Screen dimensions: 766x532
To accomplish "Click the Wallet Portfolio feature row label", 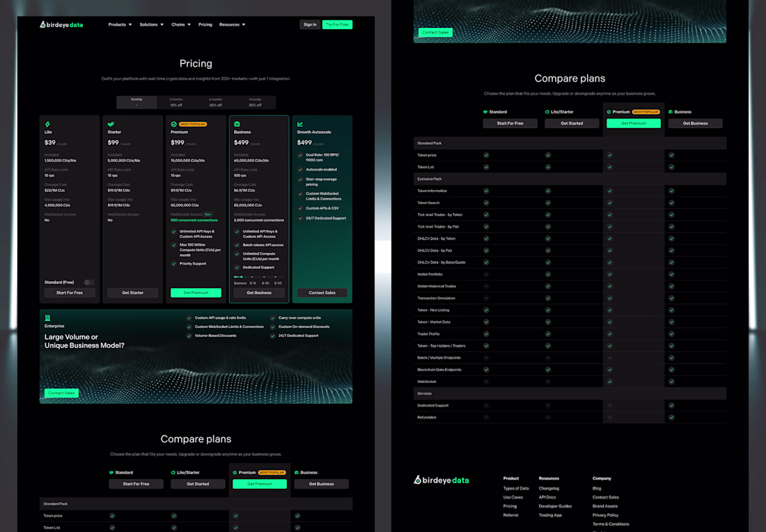I will coord(430,274).
